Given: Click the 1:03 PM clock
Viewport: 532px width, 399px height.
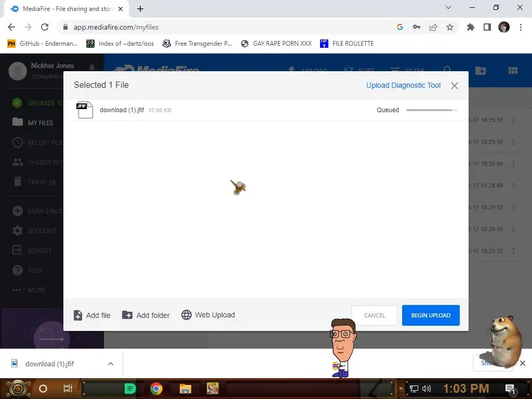Looking at the screenshot, I should pyautogui.click(x=466, y=388).
